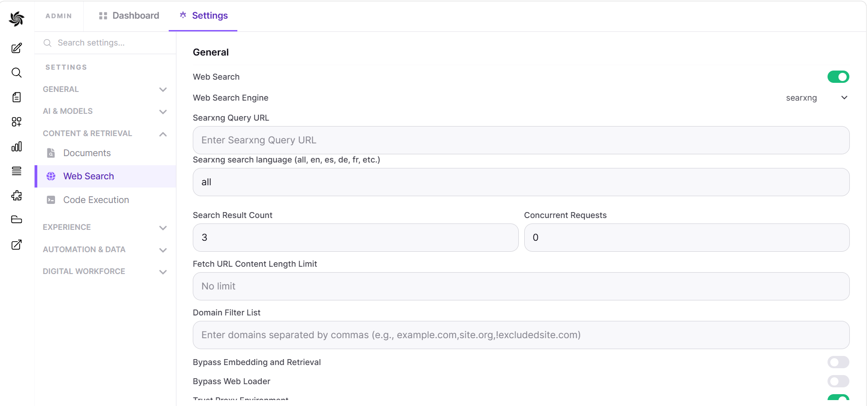Viewport: 868px width, 406px height.
Task: Click the Fetch URL Content Length Limit field
Action: [x=521, y=286]
